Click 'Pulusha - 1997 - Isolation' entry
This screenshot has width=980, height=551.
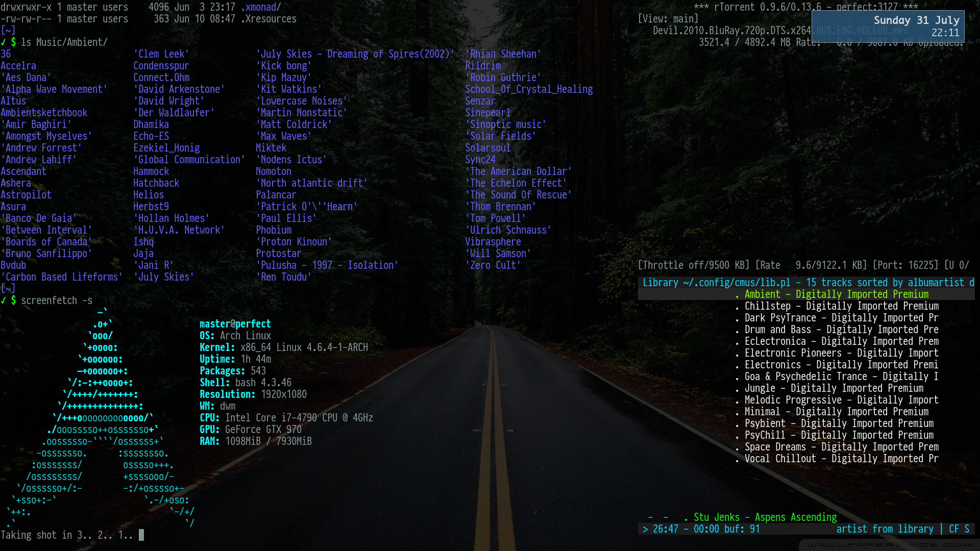point(327,265)
